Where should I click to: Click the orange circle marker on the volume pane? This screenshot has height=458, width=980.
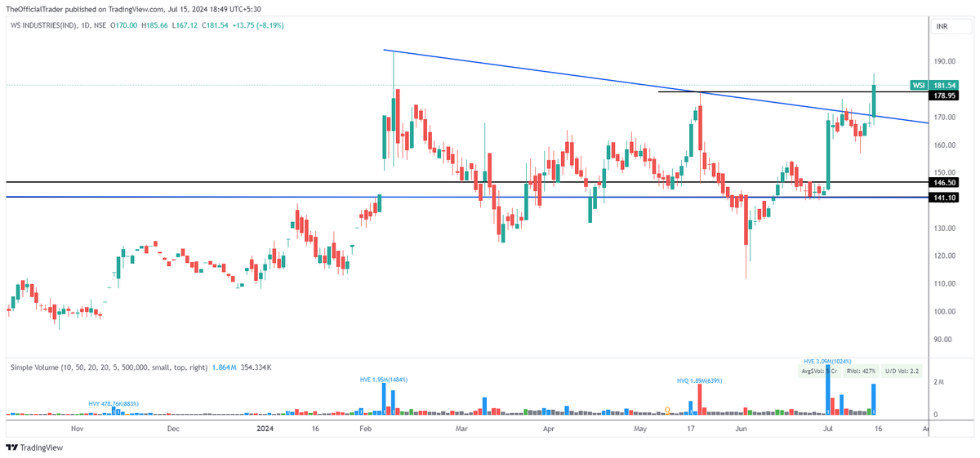[x=668, y=410]
